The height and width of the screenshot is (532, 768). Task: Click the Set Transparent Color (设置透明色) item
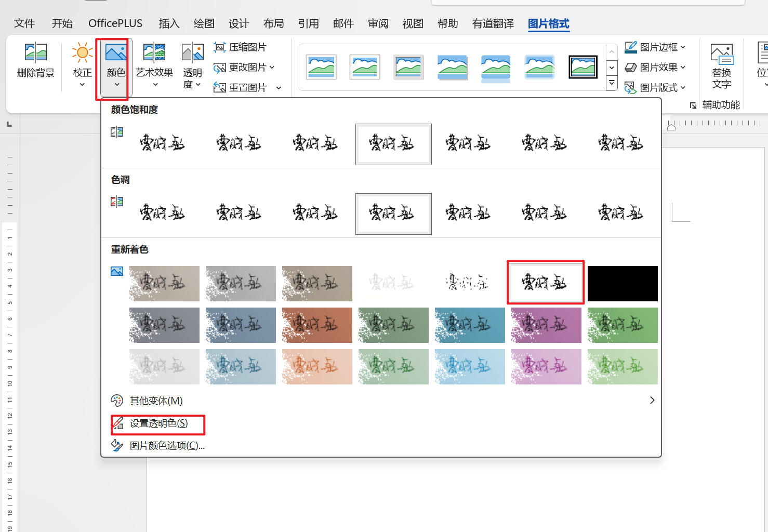(x=158, y=423)
